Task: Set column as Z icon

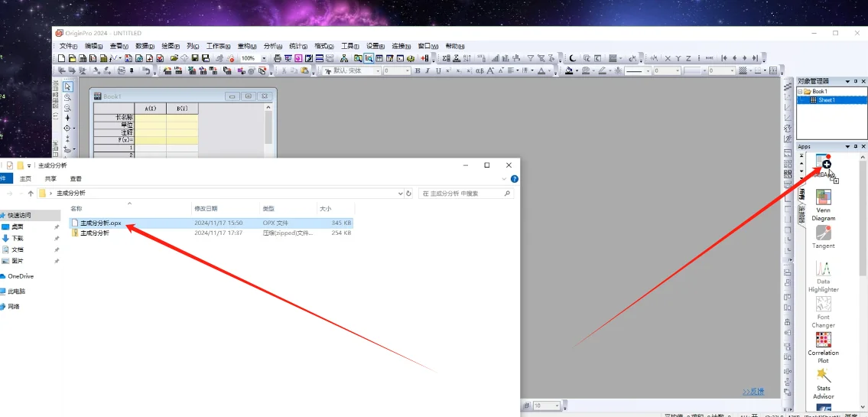Action: point(688,58)
